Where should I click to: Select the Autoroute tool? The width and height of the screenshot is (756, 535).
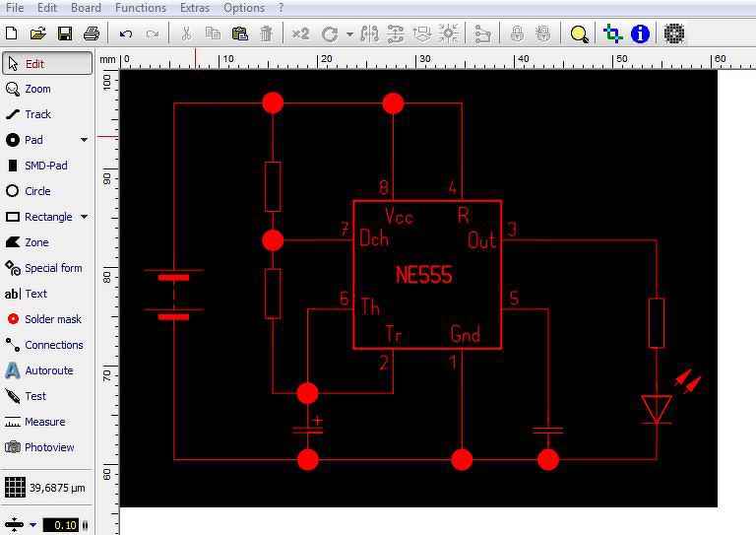click(x=47, y=370)
